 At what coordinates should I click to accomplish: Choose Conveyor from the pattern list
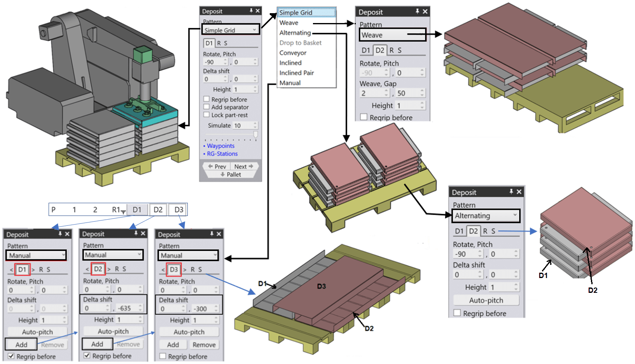[x=293, y=53]
